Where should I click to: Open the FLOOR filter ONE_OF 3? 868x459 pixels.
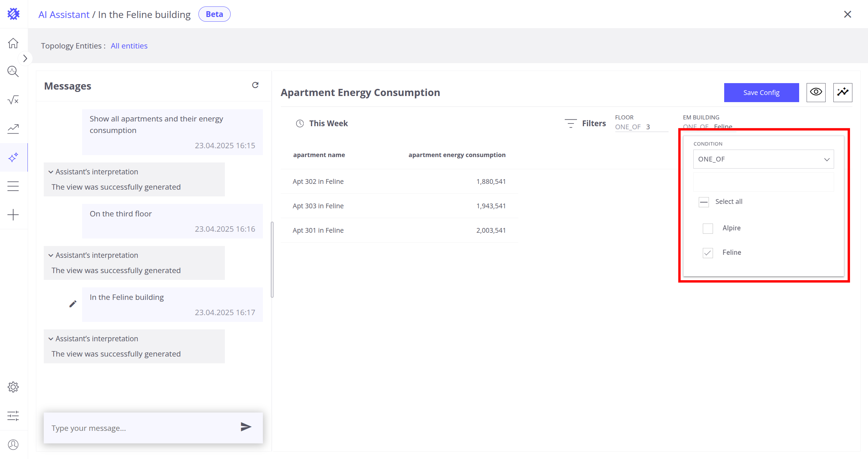pos(641,127)
